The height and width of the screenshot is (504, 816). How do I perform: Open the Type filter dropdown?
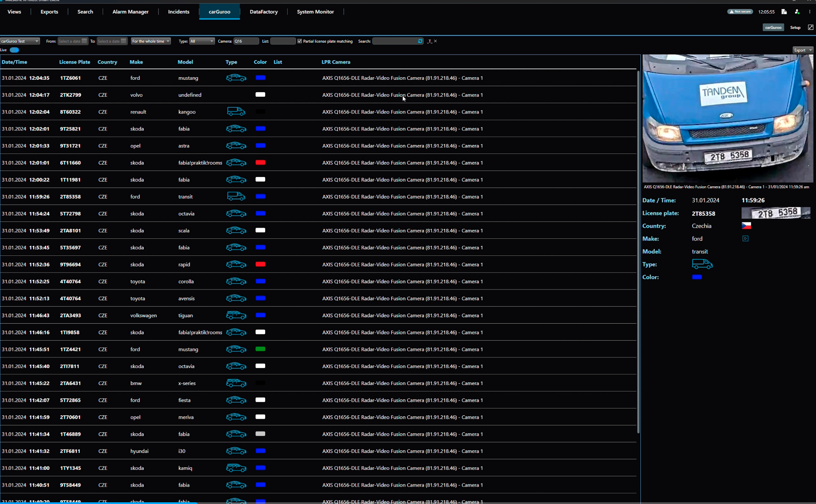[201, 41]
